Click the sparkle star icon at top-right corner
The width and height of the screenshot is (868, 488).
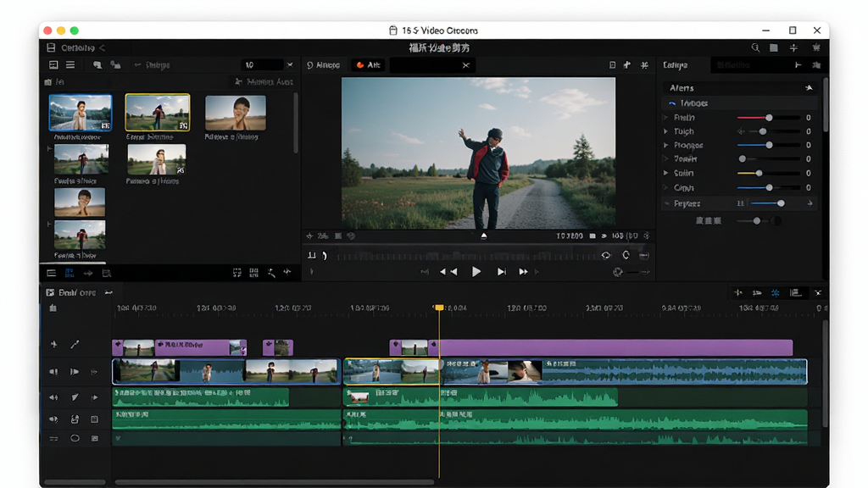[x=816, y=47]
